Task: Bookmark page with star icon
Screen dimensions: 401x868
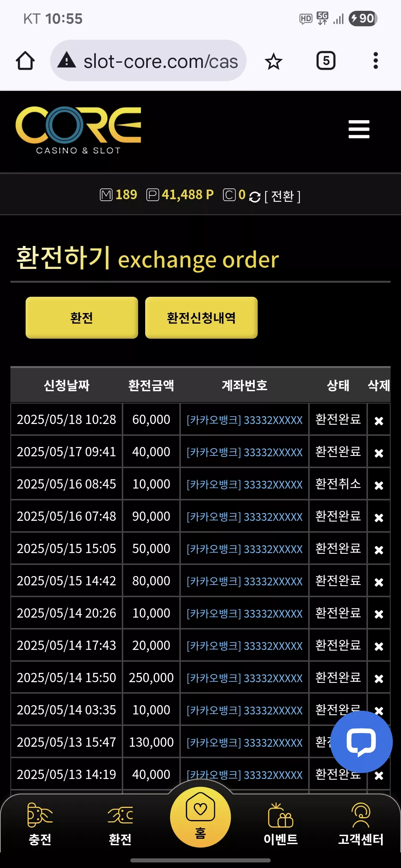Action: [274, 61]
